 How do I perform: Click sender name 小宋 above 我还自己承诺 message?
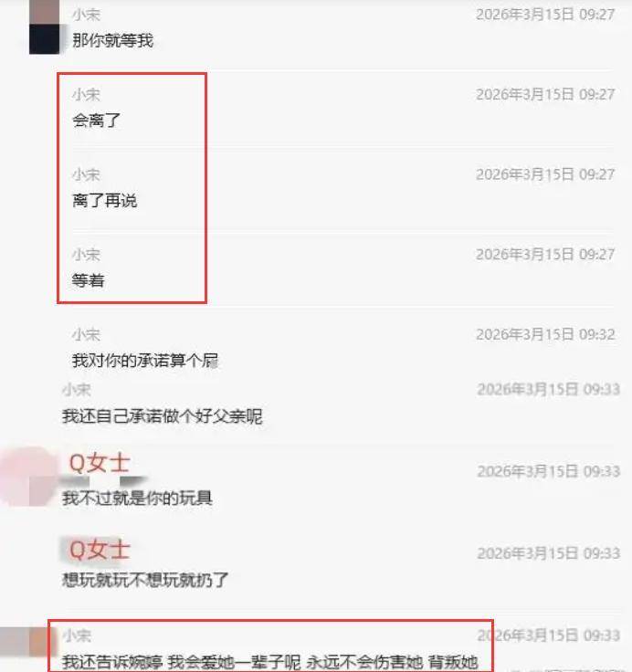77,390
